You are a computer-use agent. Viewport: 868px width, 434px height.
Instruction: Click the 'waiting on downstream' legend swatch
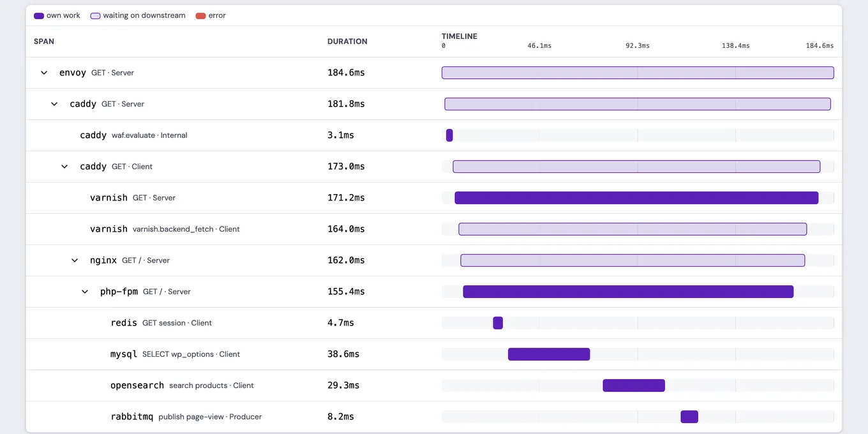tap(95, 15)
